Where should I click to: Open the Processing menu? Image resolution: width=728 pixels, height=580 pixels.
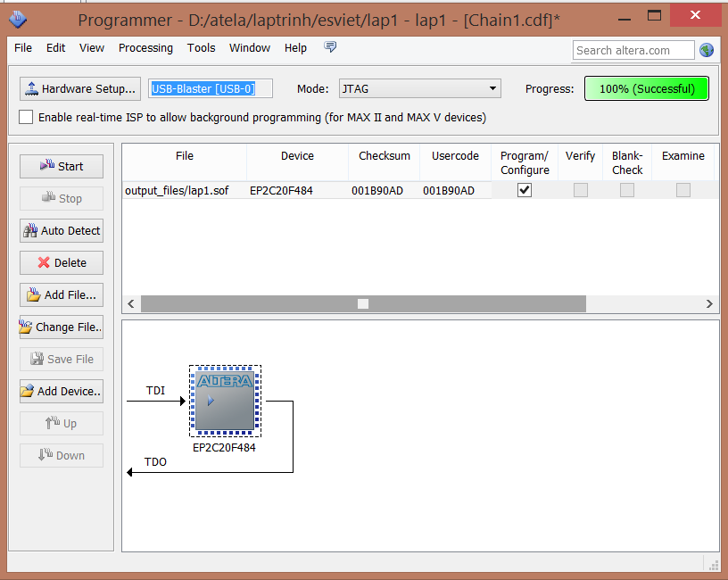(145, 48)
